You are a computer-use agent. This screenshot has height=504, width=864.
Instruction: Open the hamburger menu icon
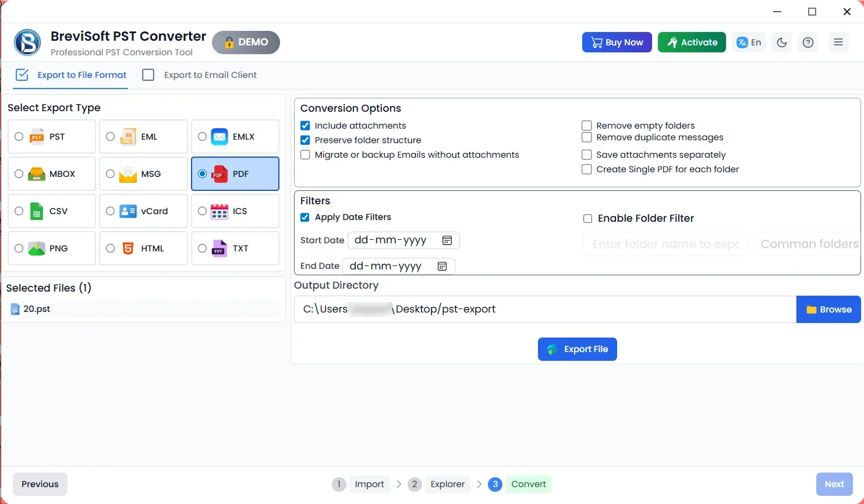click(x=838, y=42)
